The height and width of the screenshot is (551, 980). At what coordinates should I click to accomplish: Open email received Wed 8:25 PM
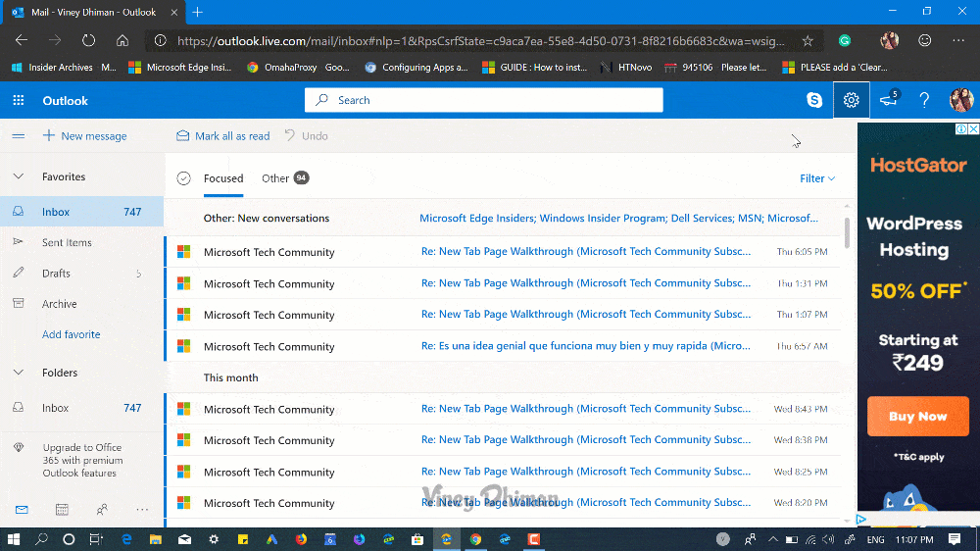[x=505, y=472]
